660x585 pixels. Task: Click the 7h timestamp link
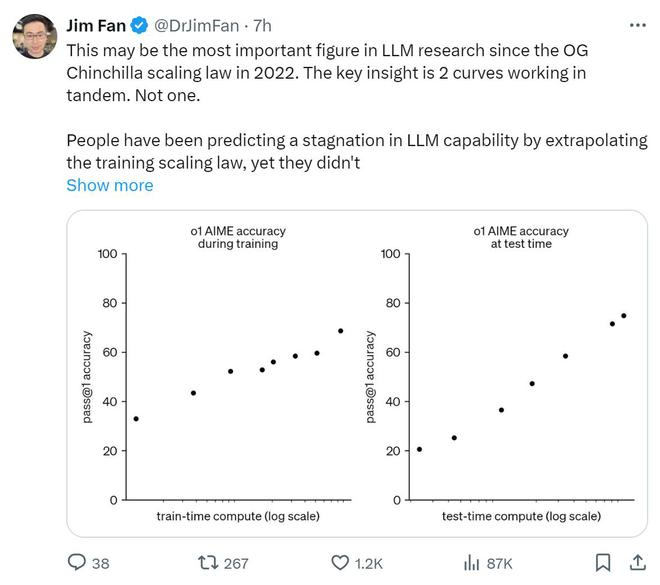tap(262, 23)
